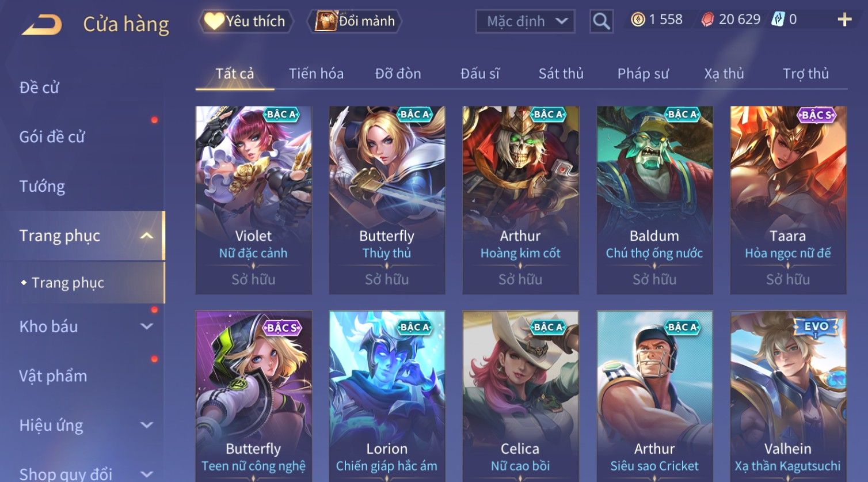Click the golden back arrow icon
This screenshot has height=482, width=868.
(x=41, y=25)
